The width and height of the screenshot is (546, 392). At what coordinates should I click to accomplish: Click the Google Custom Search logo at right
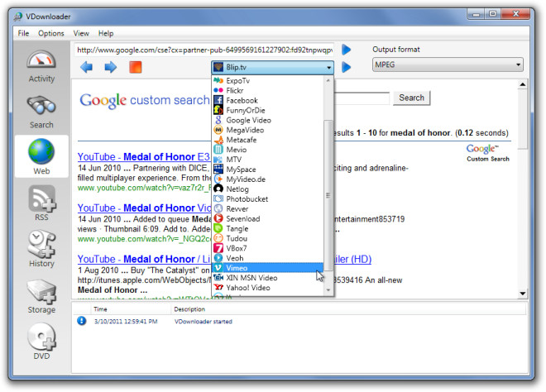[x=488, y=153]
